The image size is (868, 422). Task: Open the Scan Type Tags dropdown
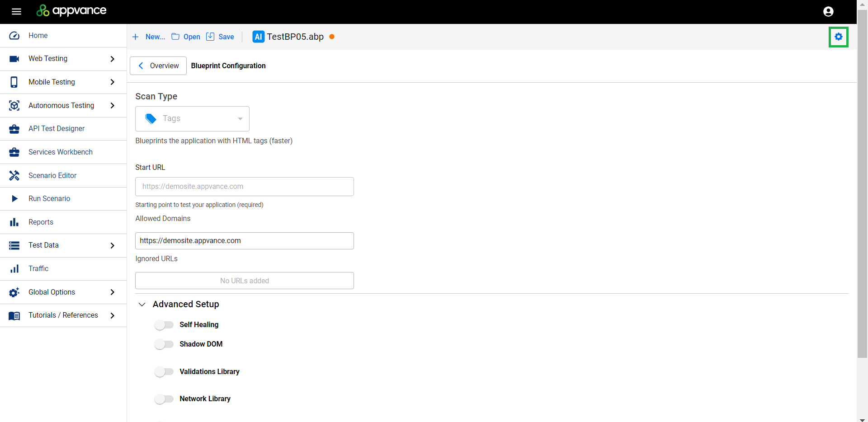[192, 119]
